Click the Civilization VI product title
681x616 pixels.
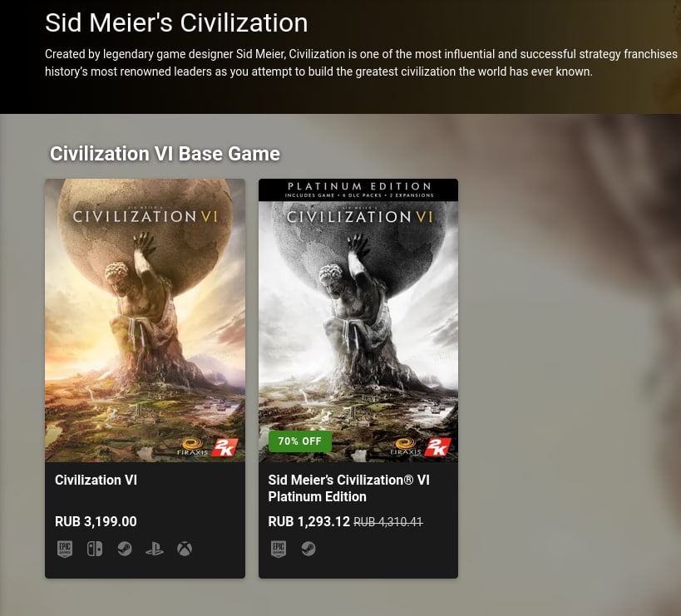[96, 480]
